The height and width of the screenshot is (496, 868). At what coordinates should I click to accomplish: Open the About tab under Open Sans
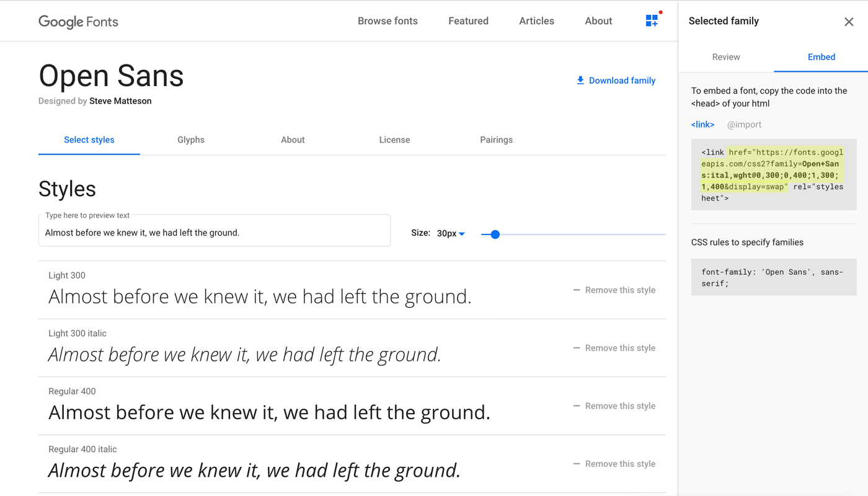coord(293,140)
